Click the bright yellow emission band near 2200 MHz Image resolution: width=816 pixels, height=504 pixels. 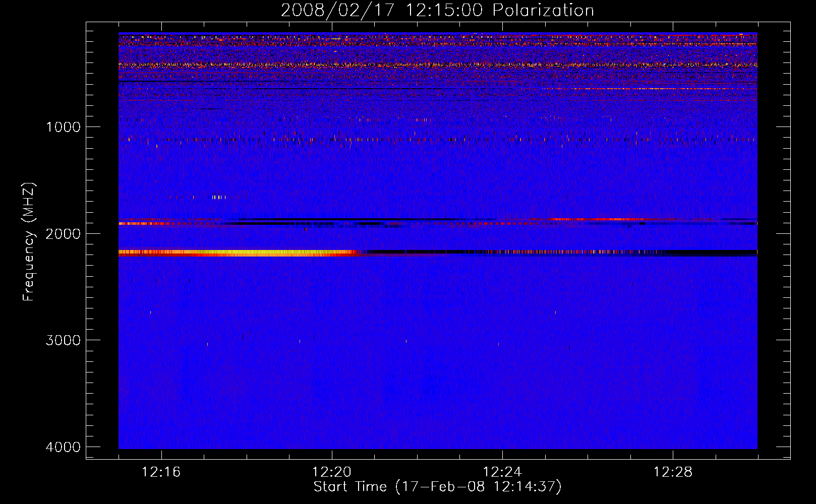[x=237, y=253]
